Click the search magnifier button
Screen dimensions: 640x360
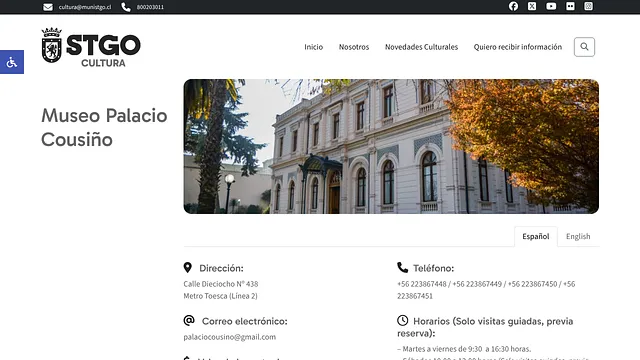(584, 47)
